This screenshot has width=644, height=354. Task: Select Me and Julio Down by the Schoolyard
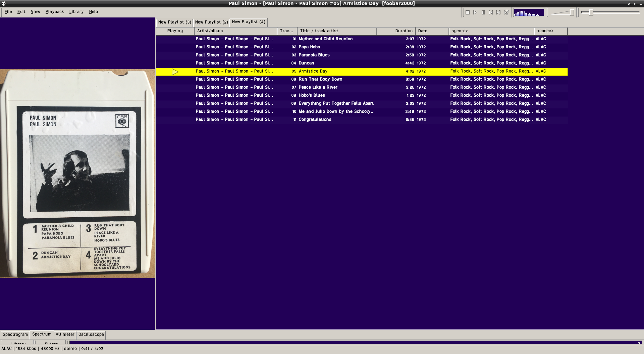(x=362, y=112)
